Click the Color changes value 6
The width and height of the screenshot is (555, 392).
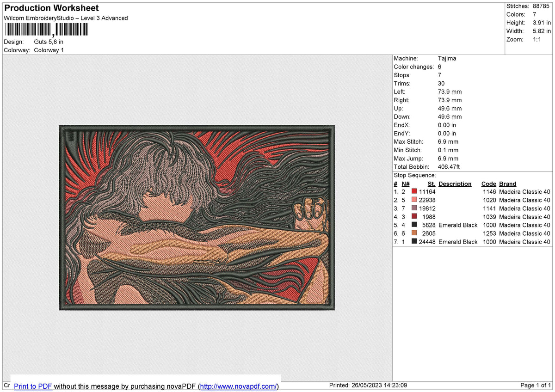439,67
